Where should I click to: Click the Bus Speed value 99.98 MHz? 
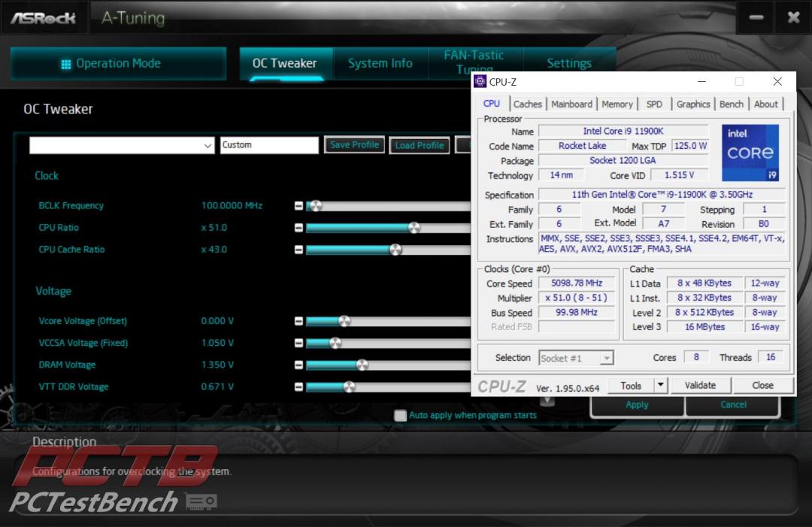tap(577, 312)
